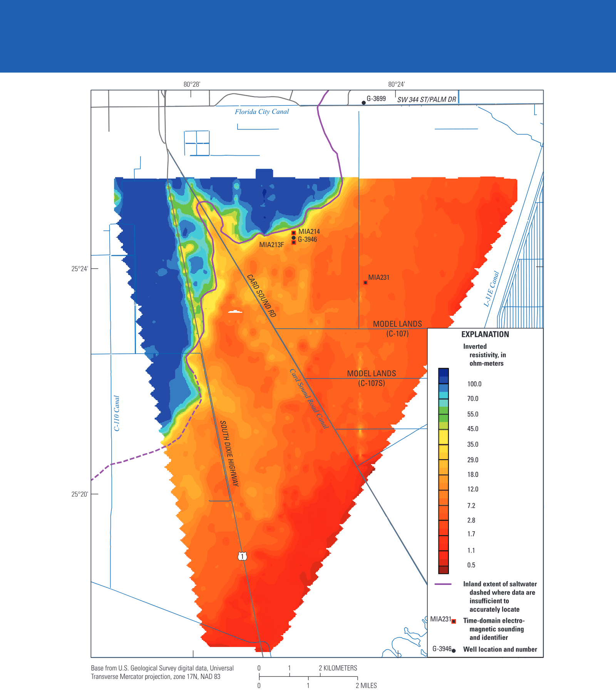
Task: Click the MIA213F sounding square marker
Action: (293, 243)
